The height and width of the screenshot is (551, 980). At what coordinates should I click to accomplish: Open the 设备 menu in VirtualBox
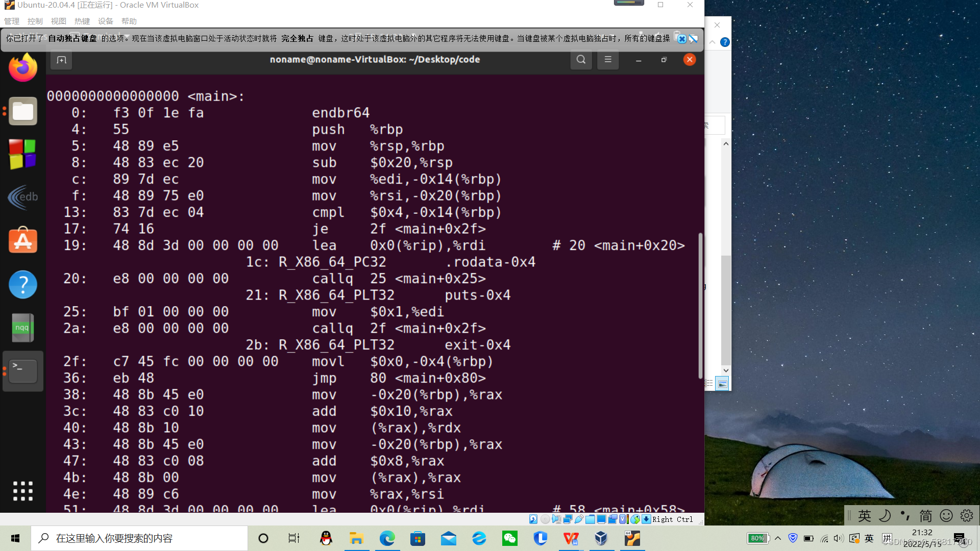tap(105, 21)
